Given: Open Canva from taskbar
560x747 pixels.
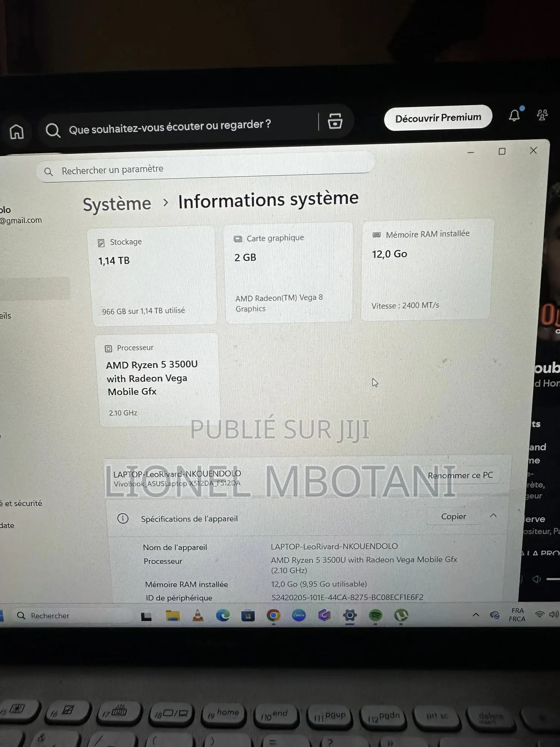Looking at the screenshot, I should tap(299, 615).
